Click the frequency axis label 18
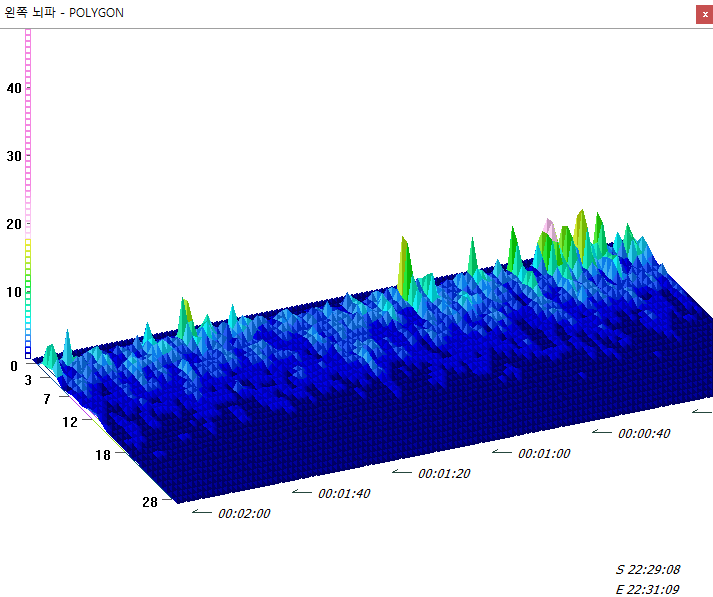713x597 pixels. pos(101,455)
